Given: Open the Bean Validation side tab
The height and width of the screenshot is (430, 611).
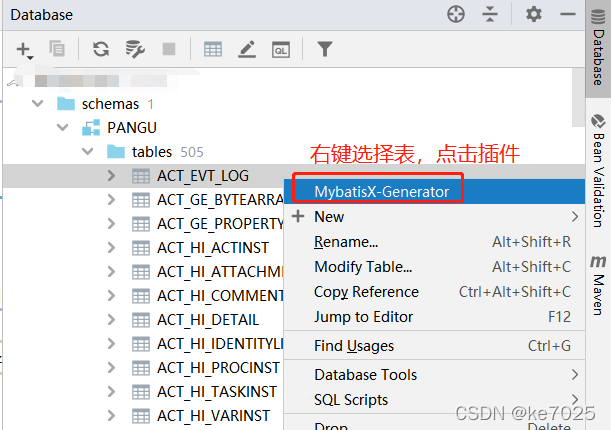Looking at the screenshot, I should click(598, 171).
